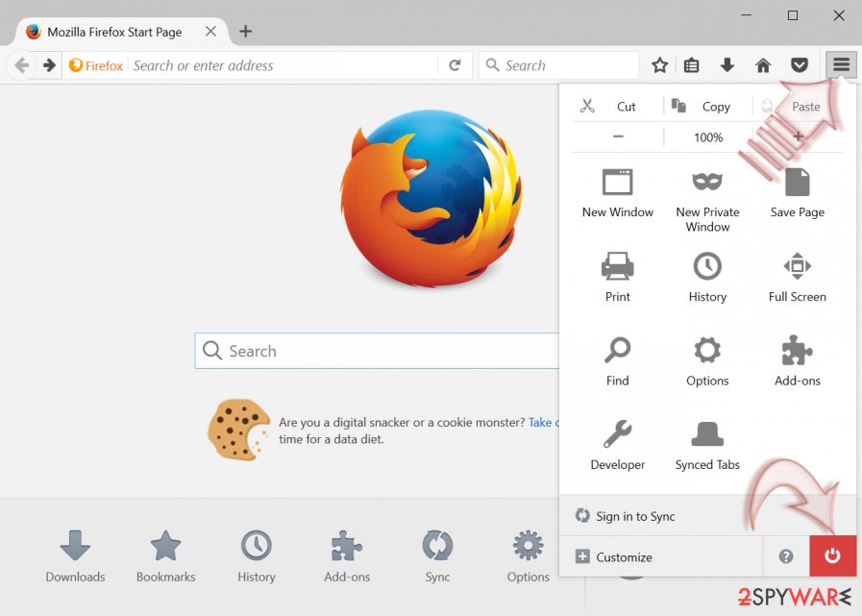Open Bookmarks from start page launcher
Image resolution: width=862 pixels, height=616 pixels.
(x=165, y=556)
